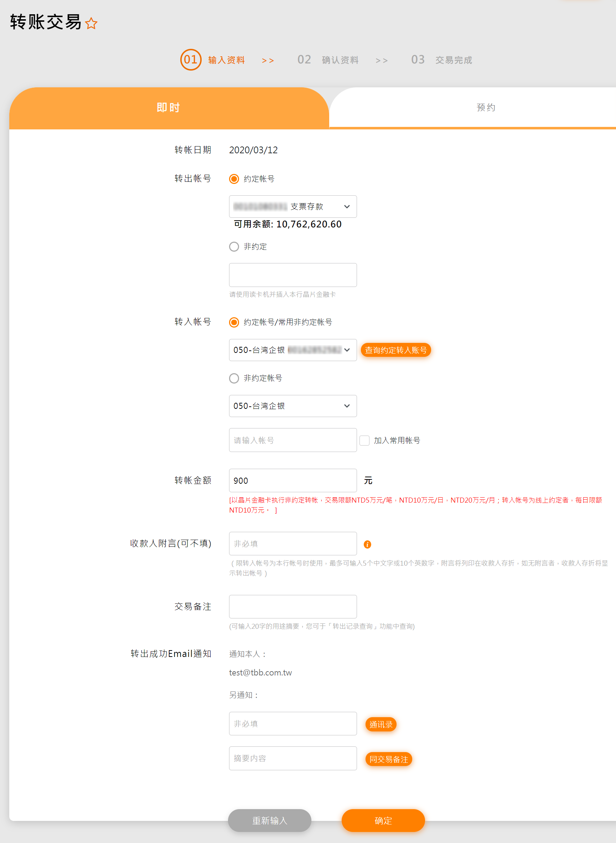
Task: Switch to the 即时 tab
Action: [169, 107]
